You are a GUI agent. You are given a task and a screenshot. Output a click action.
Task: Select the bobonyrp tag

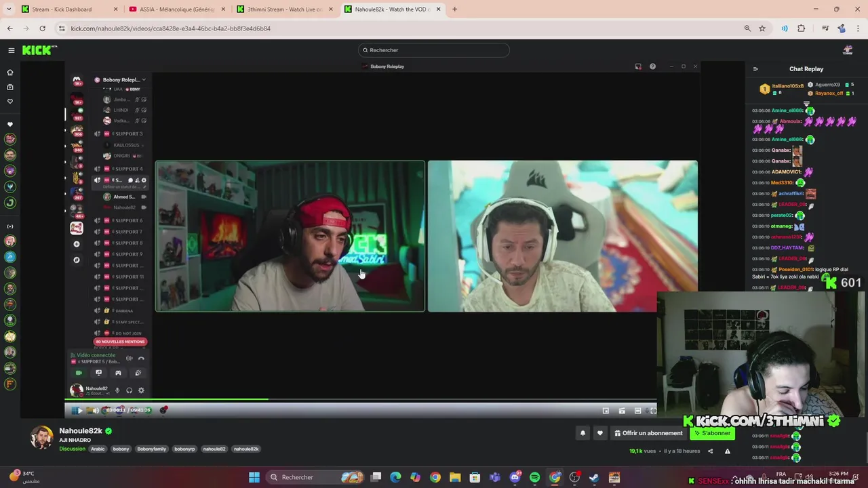pos(184,449)
